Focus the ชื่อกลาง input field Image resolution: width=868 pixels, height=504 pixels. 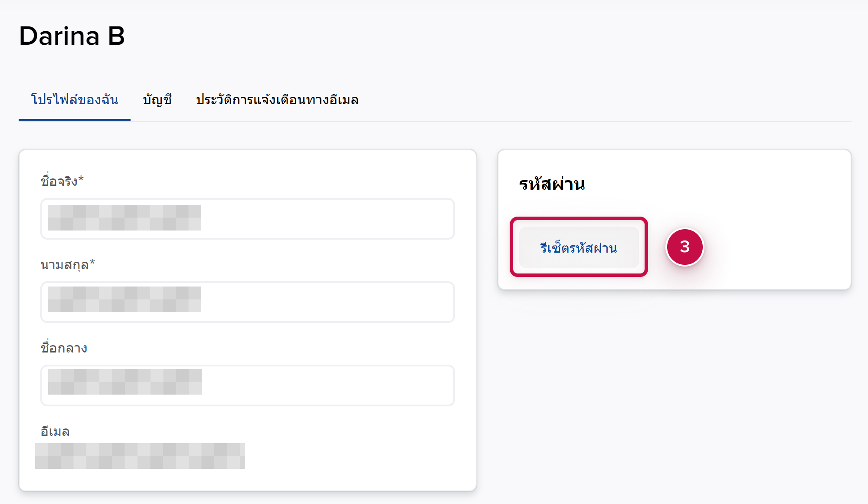pos(325,385)
